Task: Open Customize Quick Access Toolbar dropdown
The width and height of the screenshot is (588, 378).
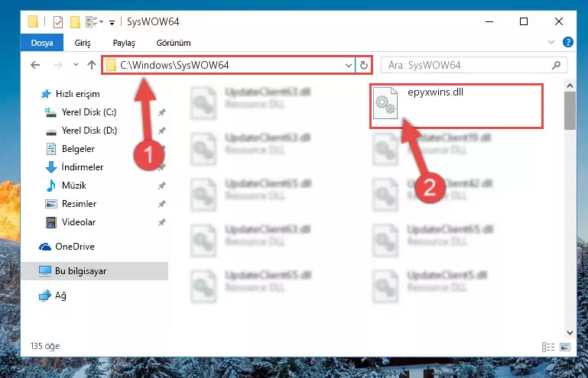Action: 112,23
